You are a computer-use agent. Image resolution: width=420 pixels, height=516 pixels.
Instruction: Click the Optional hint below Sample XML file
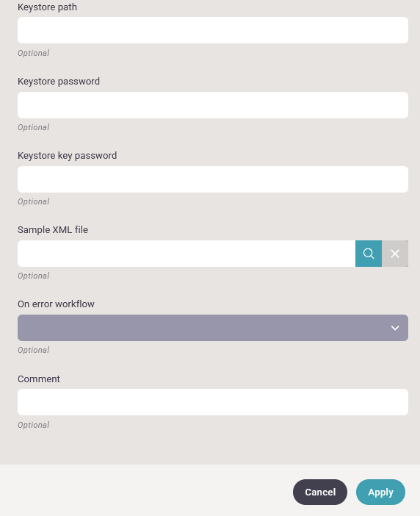[x=34, y=276]
